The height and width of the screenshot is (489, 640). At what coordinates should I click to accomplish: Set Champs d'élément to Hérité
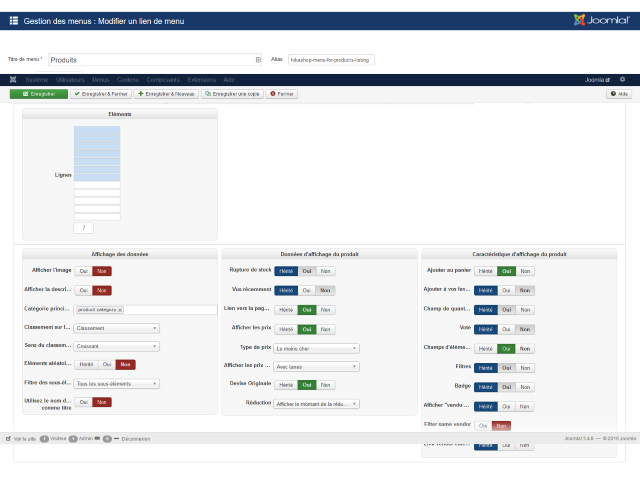[x=486, y=349]
